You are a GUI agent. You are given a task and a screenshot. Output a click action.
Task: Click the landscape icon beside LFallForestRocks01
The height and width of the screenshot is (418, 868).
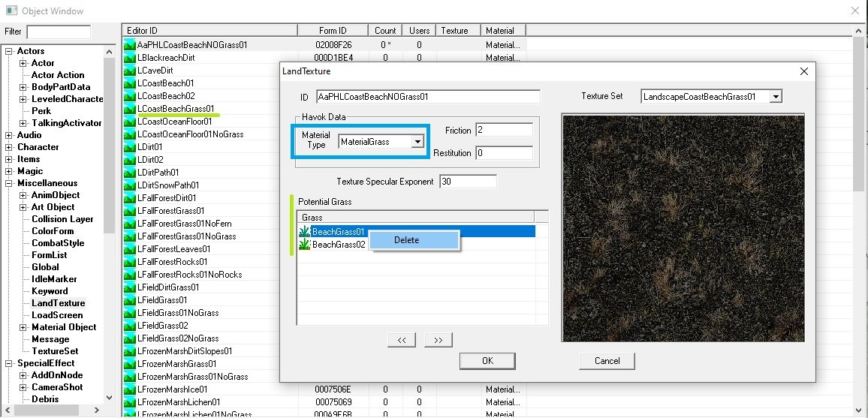point(130,261)
